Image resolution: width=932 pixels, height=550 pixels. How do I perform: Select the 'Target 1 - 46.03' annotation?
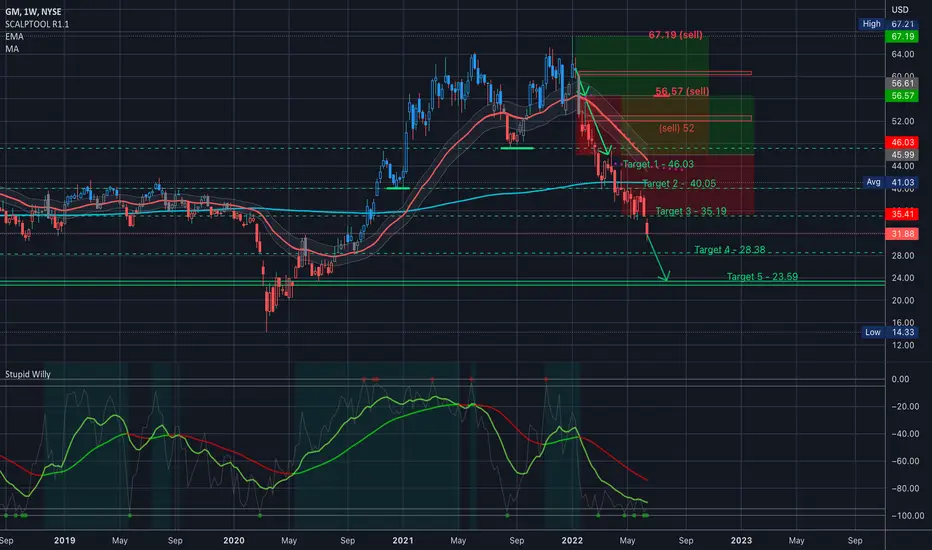point(658,164)
